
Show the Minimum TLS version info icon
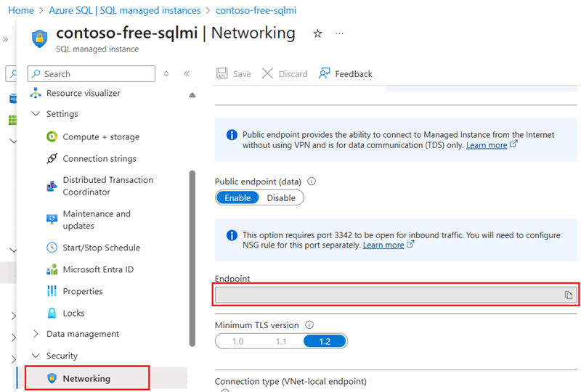(x=309, y=325)
